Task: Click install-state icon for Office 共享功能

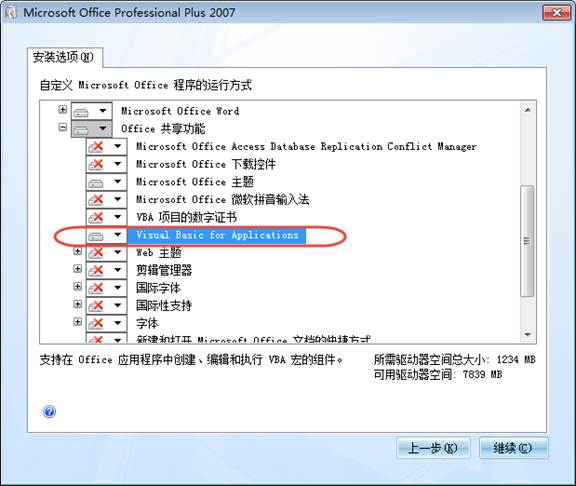Action: click(x=81, y=129)
